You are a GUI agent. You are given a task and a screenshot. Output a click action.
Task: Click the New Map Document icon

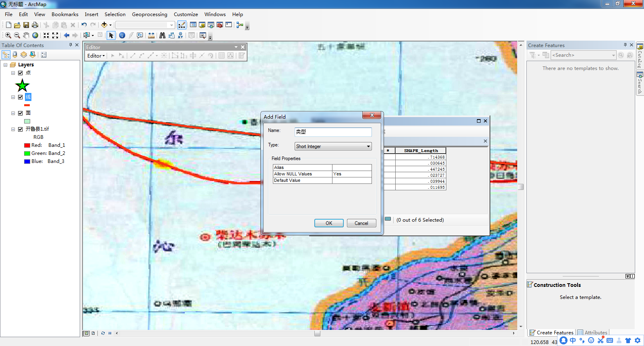tap(8, 25)
